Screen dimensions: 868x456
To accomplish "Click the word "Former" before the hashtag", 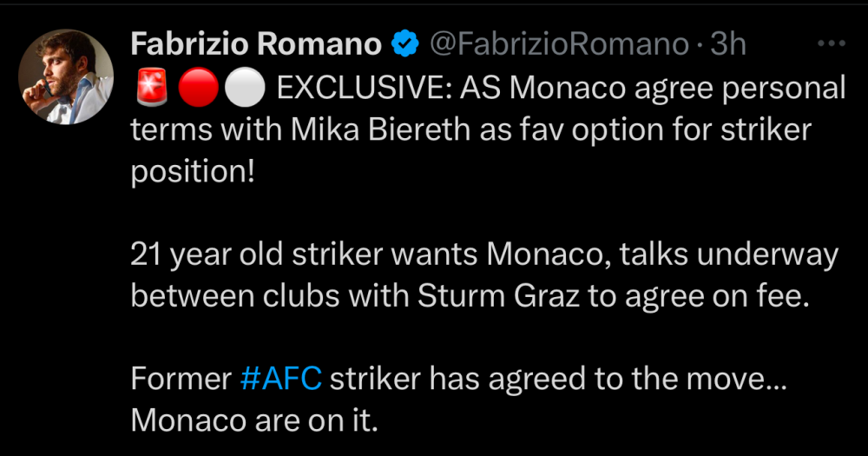I will point(181,379).
